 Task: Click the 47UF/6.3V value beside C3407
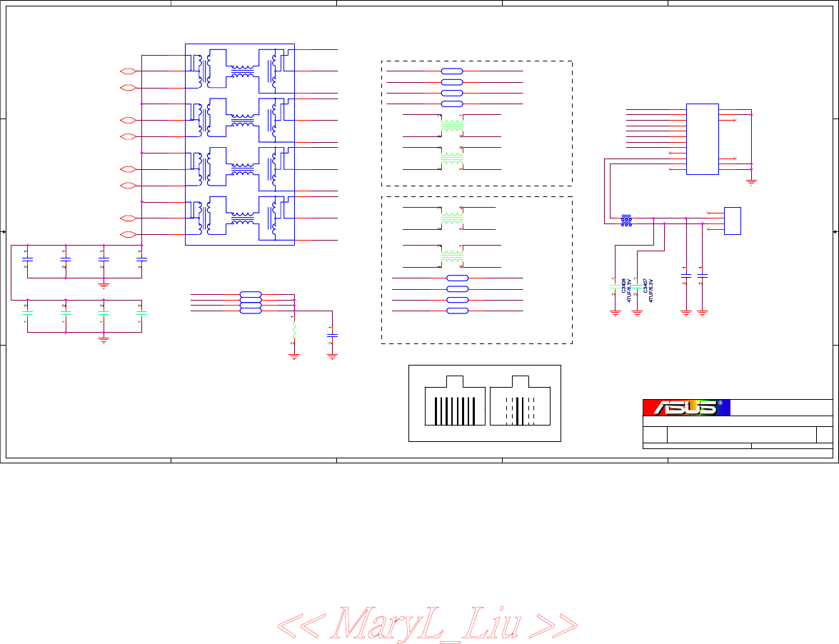(x=651, y=291)
